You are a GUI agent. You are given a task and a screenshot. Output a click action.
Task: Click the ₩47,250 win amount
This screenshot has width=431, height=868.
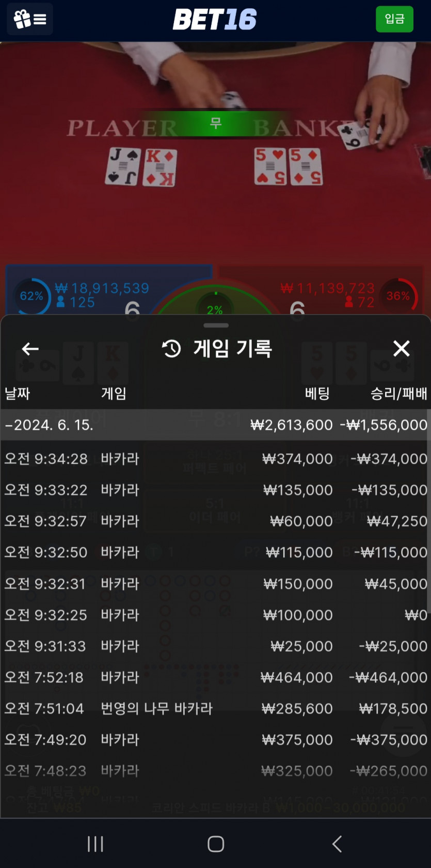[397, 521]
